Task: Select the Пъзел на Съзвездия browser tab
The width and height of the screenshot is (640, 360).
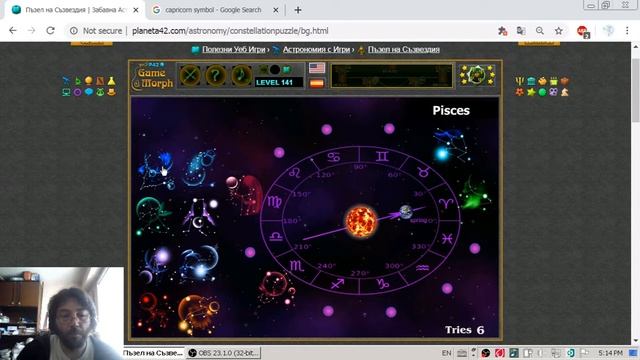Action: (76, 10)
